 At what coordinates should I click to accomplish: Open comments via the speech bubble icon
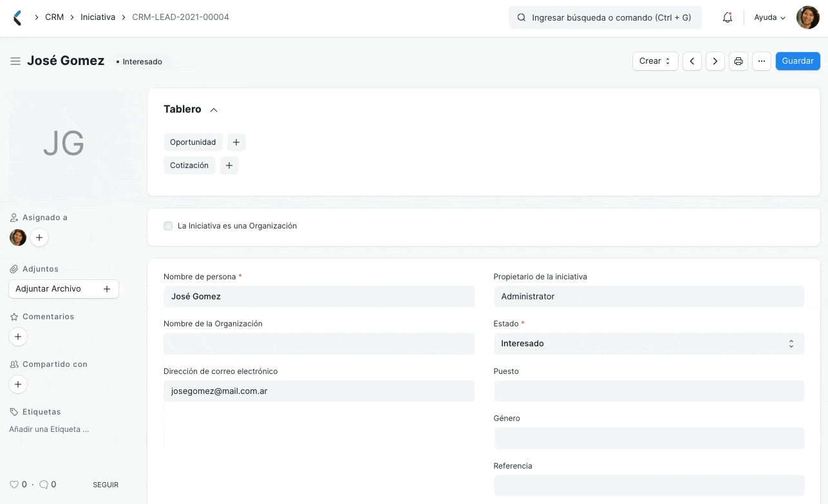44,484
